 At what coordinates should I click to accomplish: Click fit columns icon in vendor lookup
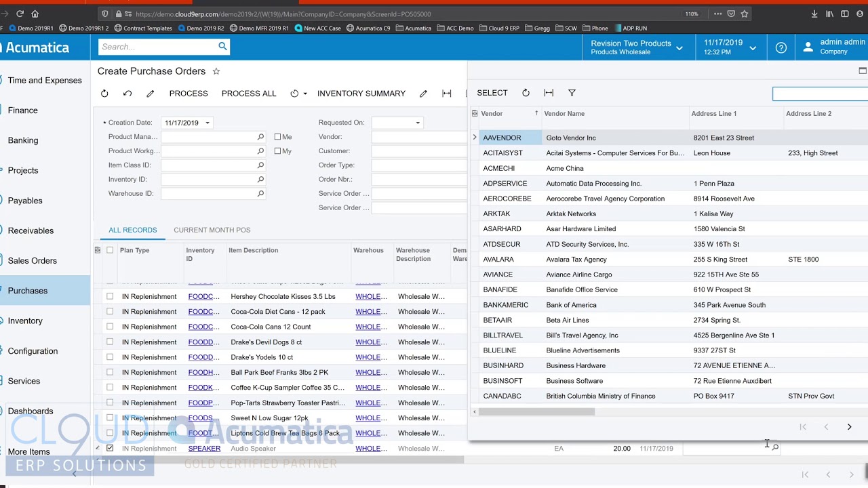[549, 93]
